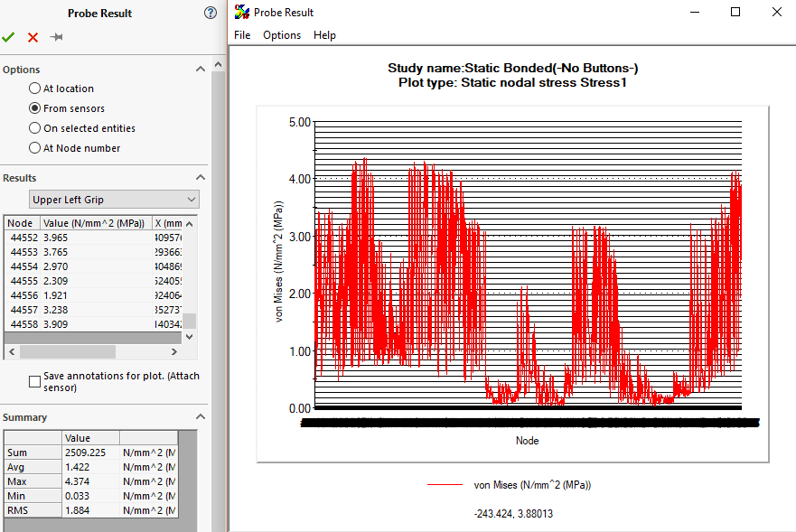The width and height of the screenshot is (796, 532).
Task: Click the Avg value 1.422
Action: coord(77,467)
